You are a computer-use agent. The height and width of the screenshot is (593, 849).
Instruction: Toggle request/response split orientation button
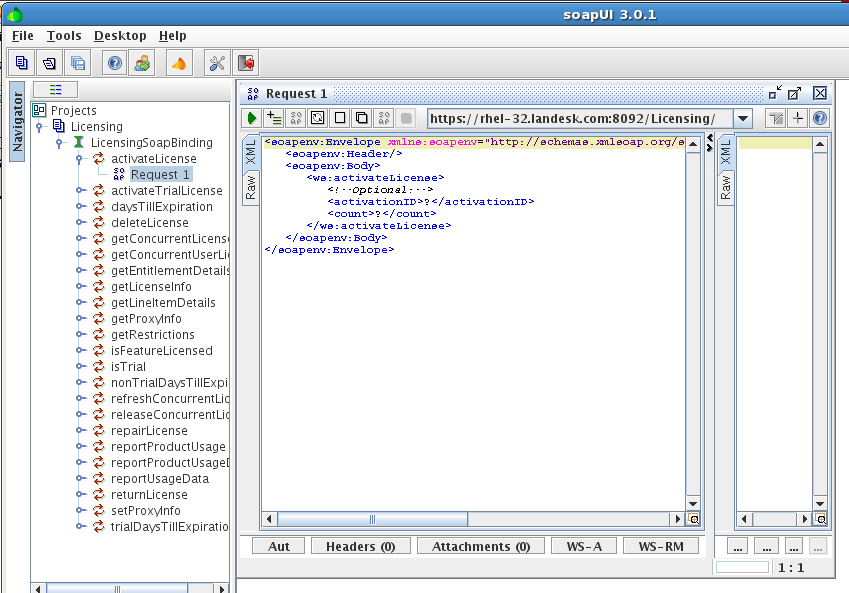tap(776, 118)
